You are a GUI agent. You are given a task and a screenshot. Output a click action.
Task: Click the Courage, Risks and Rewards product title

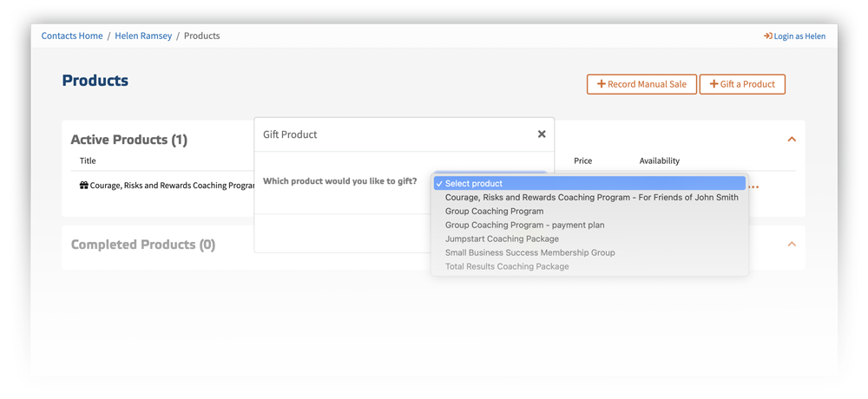tap(172, 186)
